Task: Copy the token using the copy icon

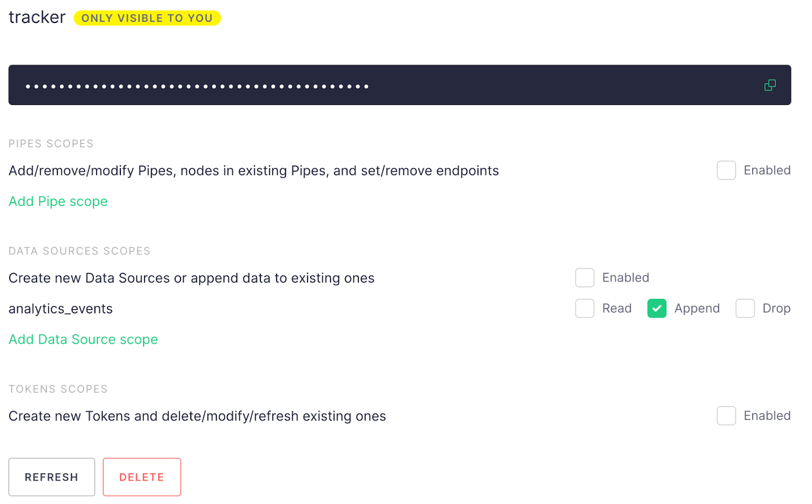Action: (769, 85)
